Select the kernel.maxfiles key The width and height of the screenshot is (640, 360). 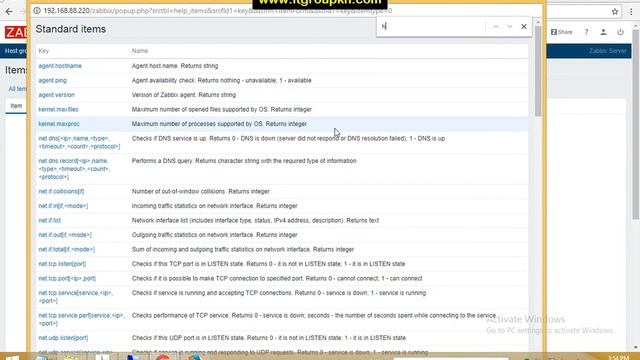(x=58, y=109)
